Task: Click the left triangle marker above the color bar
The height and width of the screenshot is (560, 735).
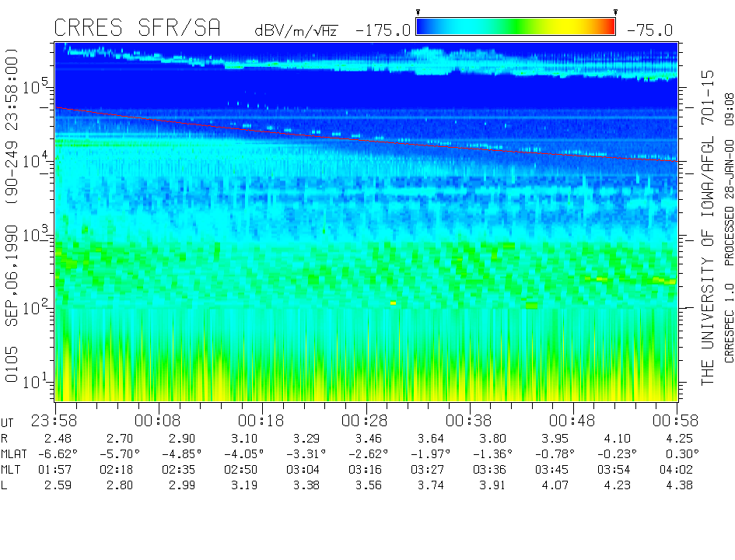Action: (x=418, y=12)
